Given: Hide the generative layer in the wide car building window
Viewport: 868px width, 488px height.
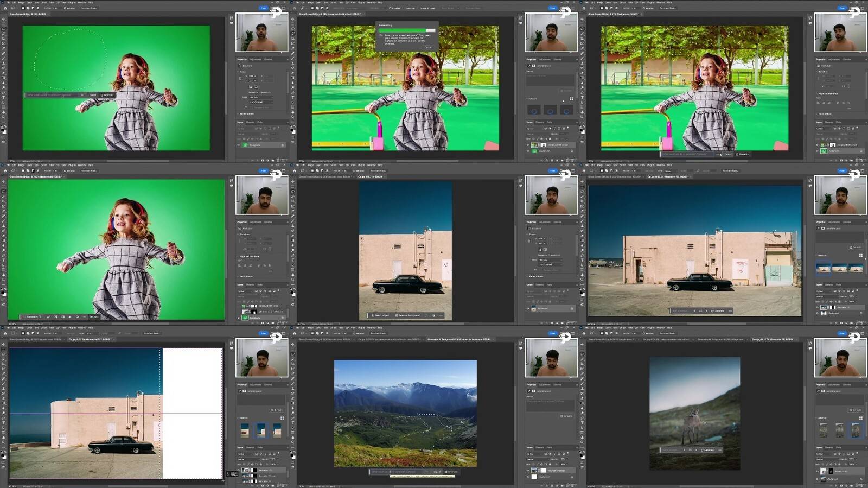Looking at the screenshot, I should click(817, 307).
